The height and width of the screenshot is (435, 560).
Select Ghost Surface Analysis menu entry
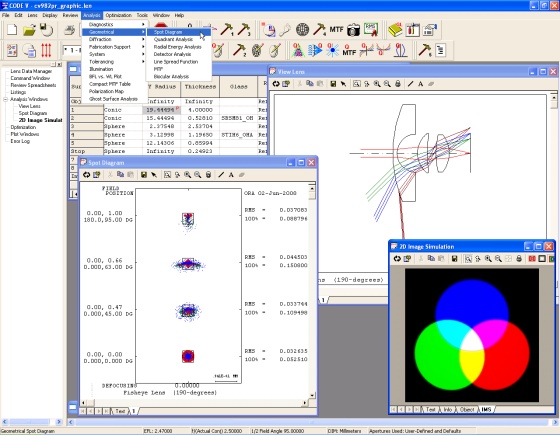coord(113,99)
